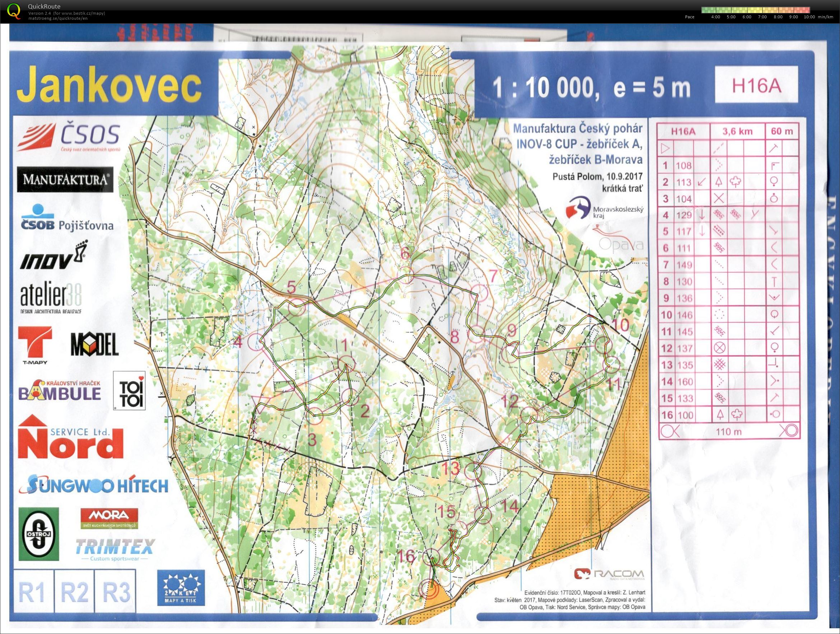Screen dimensions: 840x634
Task: Click the MANUFAKTURA sponsor logo
Action: pyautogui.click(x=65, y=179)
